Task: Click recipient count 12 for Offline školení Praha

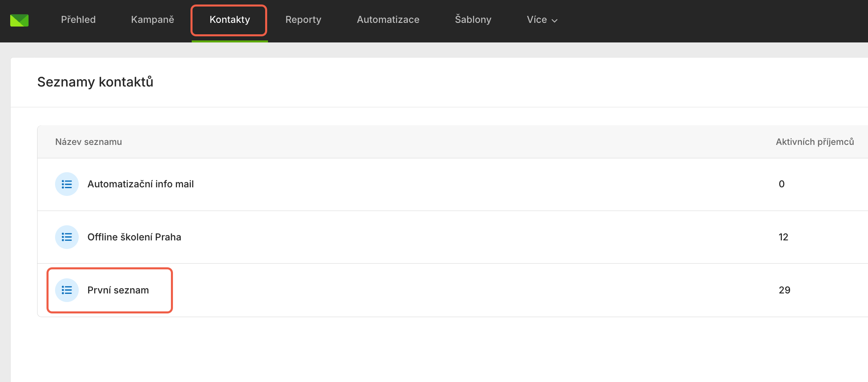Action: pyautogui.click(x=783, y=237)
